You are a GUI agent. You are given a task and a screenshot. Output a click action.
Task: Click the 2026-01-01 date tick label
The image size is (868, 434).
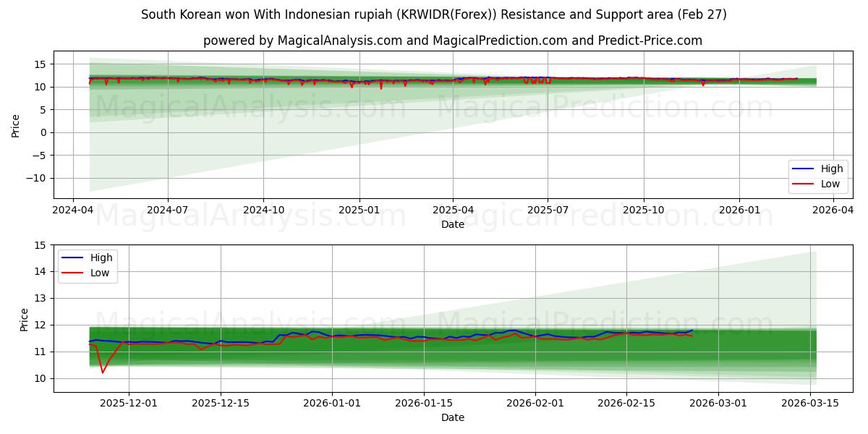[x=332, y=402]
